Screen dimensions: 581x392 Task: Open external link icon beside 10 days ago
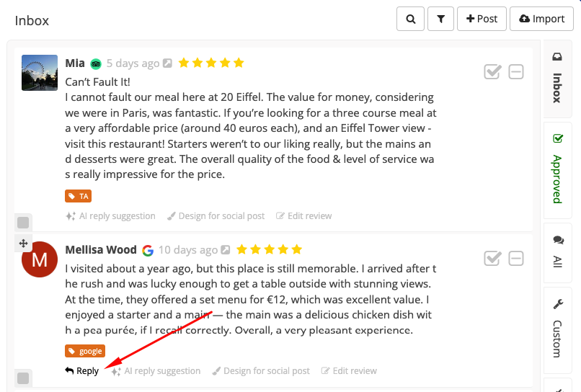tap(226, 250)
